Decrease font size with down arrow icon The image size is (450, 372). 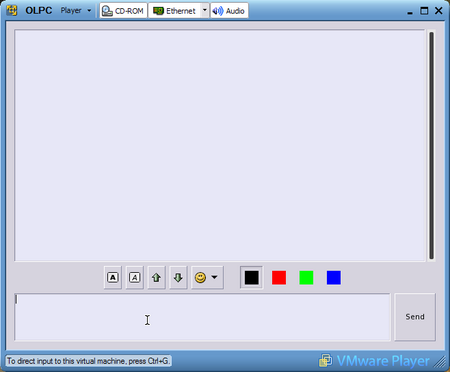click(x=178, y=277)
